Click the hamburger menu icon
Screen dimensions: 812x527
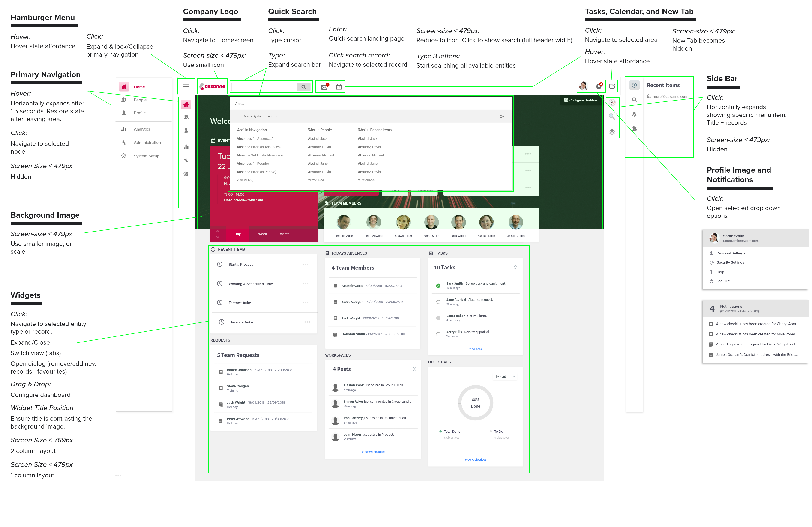(186, 87)
